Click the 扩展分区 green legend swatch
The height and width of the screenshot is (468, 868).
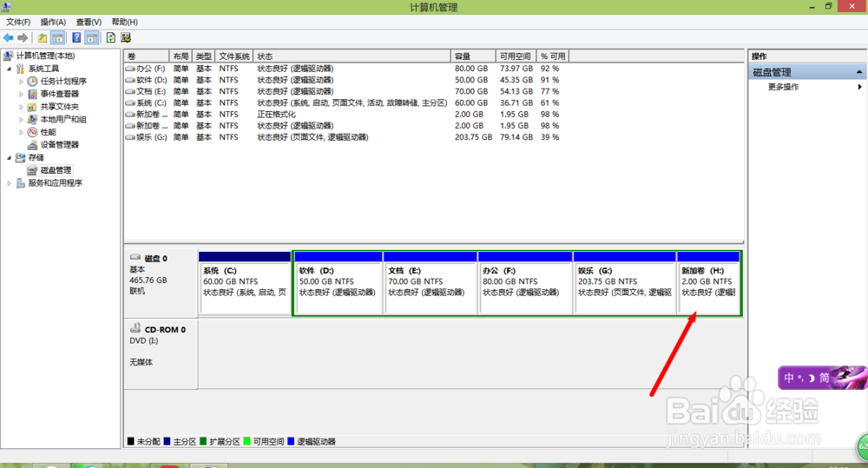[203, 441]
